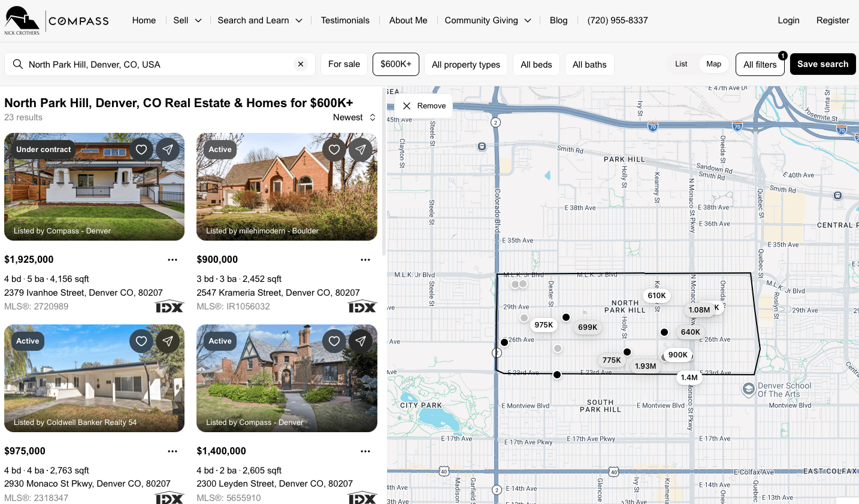Expand Search and Learn dropdown
Viewport: 859px width, 504px height.
tap(259, 20)
